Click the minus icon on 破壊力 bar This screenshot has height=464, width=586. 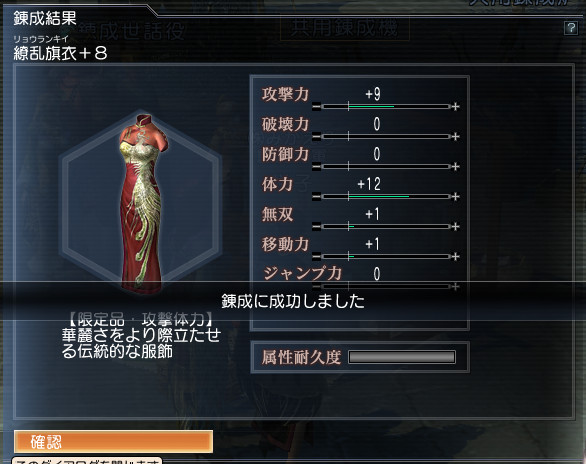pyautogui.click(x=316, y=137)
